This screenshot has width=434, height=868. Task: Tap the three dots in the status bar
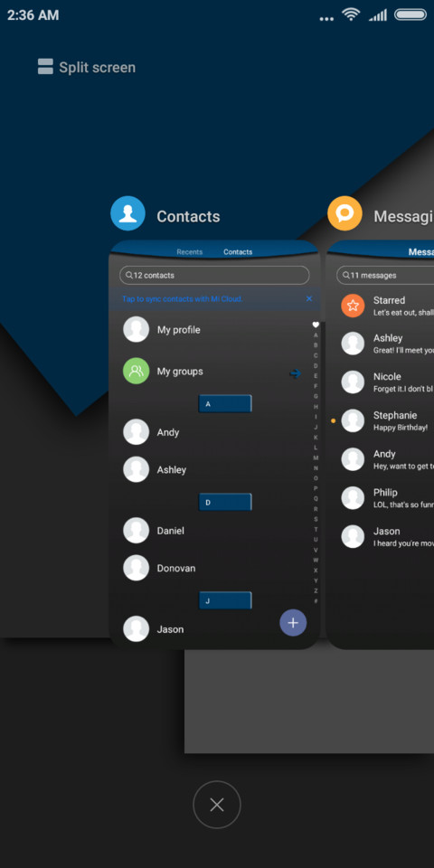click(326, 19)
